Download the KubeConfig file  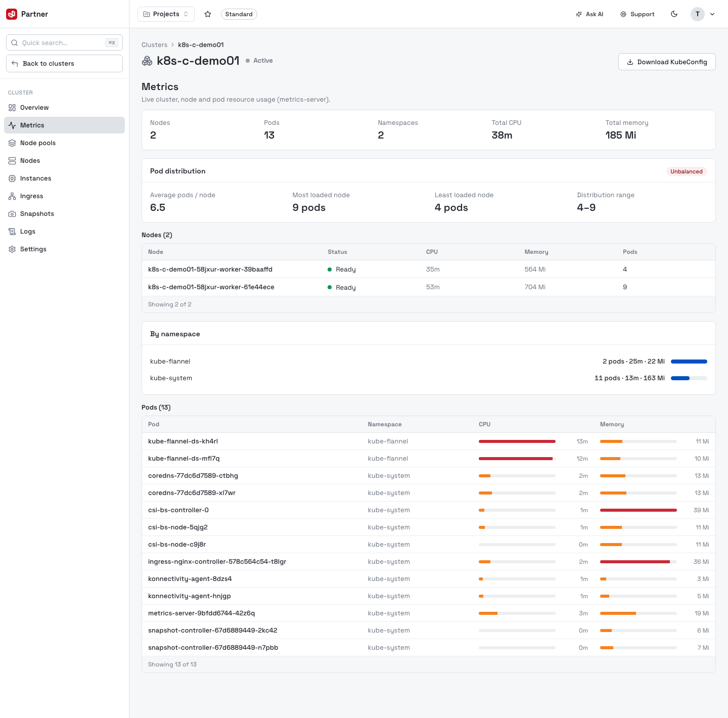(667, 62)
